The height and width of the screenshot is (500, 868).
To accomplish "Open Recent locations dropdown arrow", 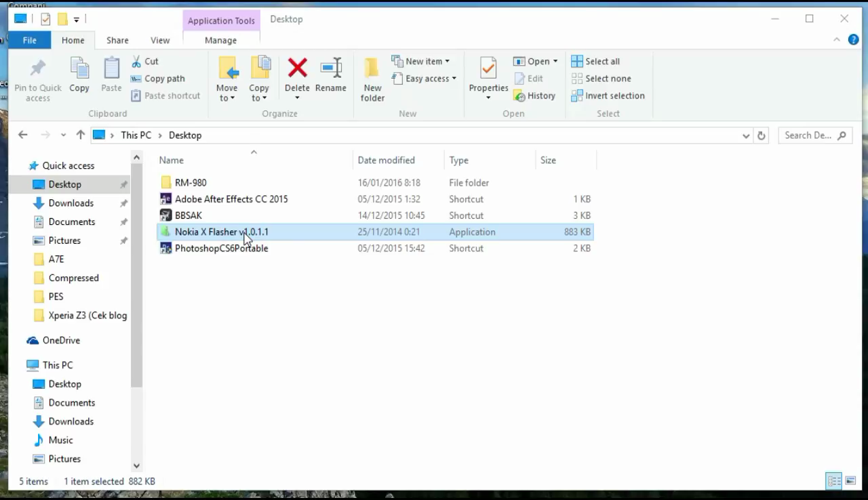I will (x=63, y=135).
